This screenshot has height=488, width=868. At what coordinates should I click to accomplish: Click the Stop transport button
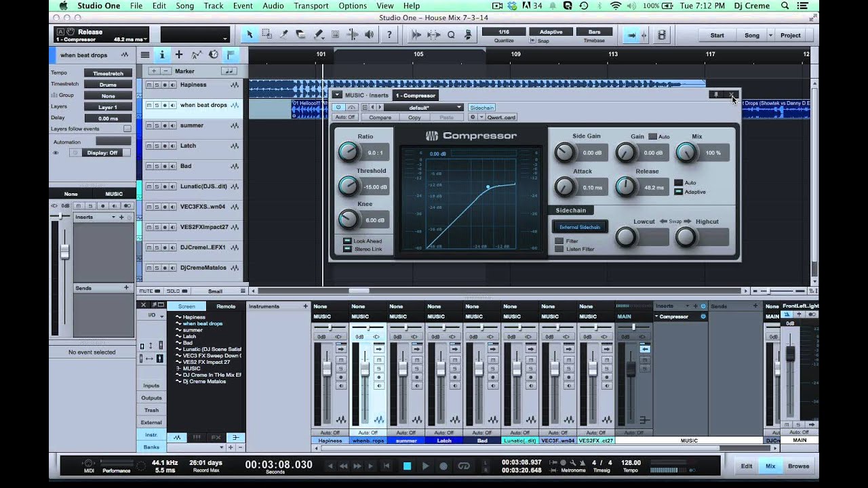(407, 466)
